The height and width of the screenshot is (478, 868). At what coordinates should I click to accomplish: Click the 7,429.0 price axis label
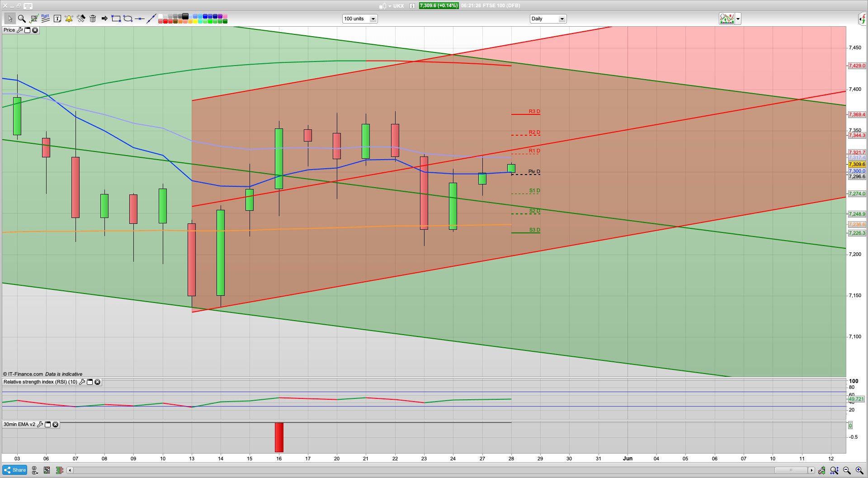[x=857, y=66]
